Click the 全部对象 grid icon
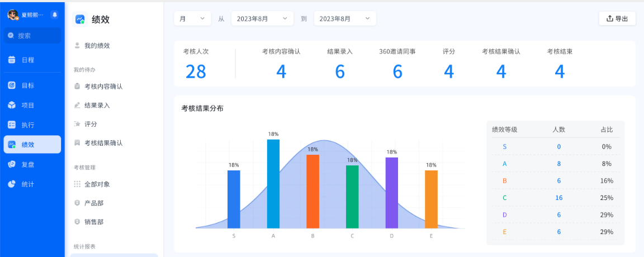 77,184
